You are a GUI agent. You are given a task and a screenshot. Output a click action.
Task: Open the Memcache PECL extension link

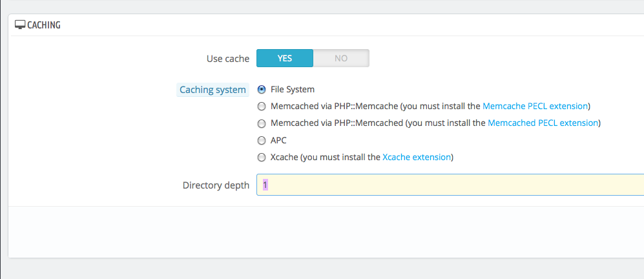click(x=535, y=106)
